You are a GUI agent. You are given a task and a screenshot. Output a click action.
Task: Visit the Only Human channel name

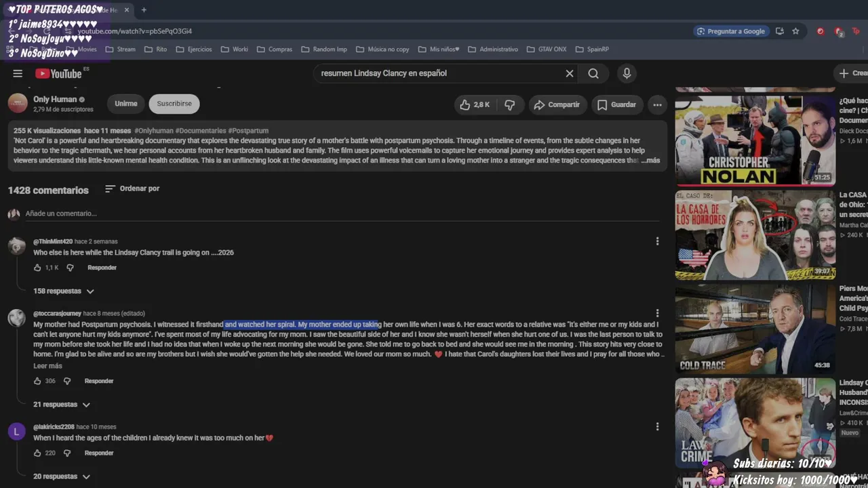55,99
